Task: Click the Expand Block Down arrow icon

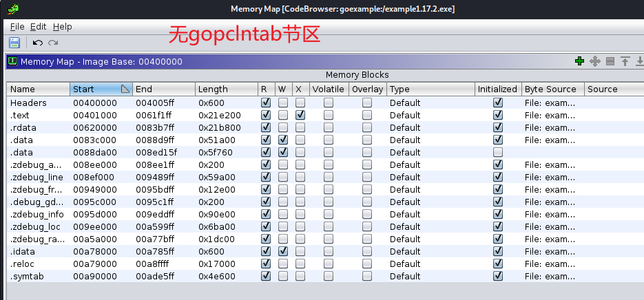Action: click(x=639, y=61)
